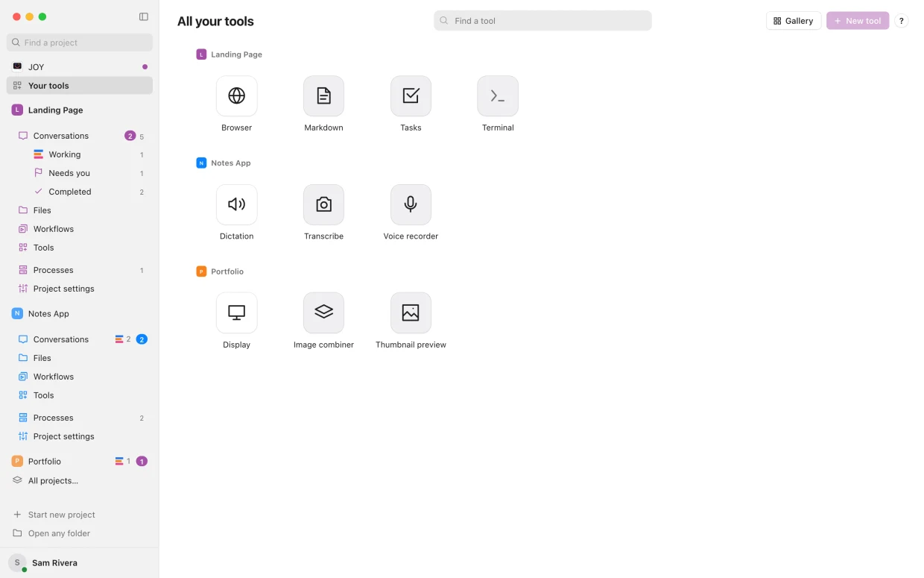Click the JOY workspace icon
Viewport: 924px width, 578px height.
(17, 66)
